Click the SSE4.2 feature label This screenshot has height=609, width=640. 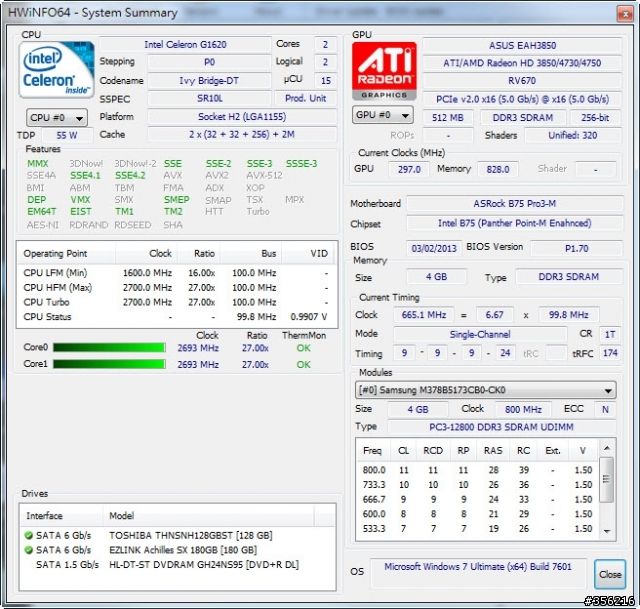(x=130, y=176)
